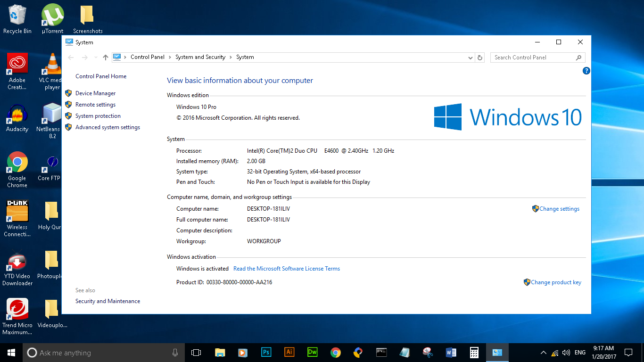
Task: Expand the address bar history dropdown
Action: click(x=470, y=58)
